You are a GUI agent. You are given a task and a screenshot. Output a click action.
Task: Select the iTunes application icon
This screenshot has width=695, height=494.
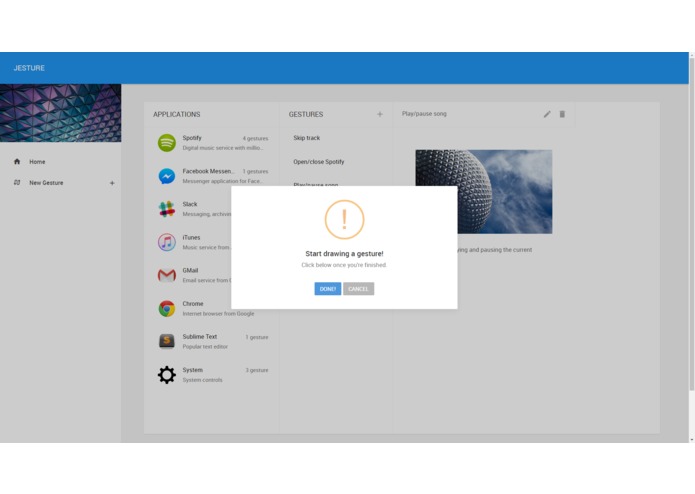(167, 242)
